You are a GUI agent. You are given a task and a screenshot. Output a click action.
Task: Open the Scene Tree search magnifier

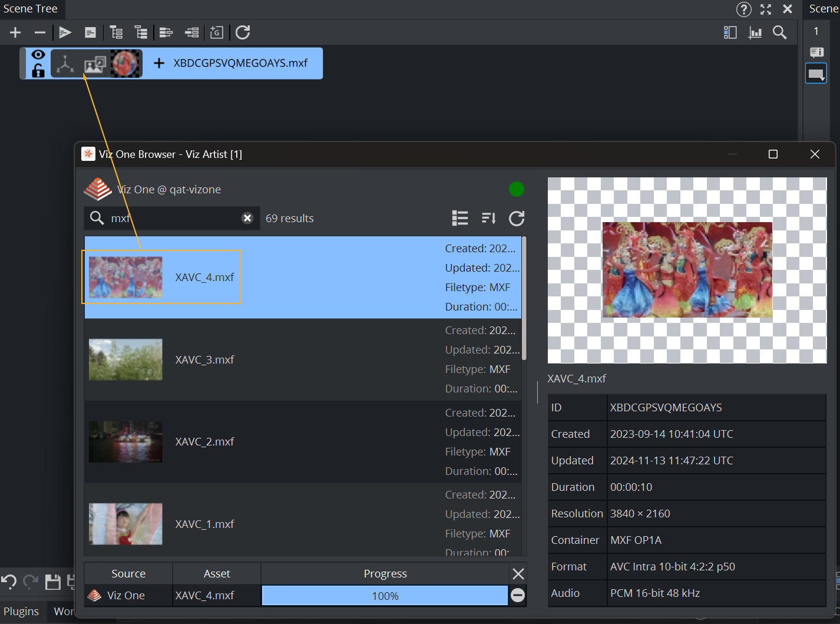click(x=779, y=32)
